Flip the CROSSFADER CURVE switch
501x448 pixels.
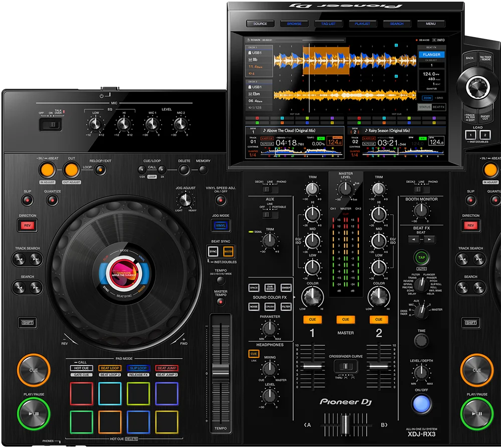coord(345,366)
